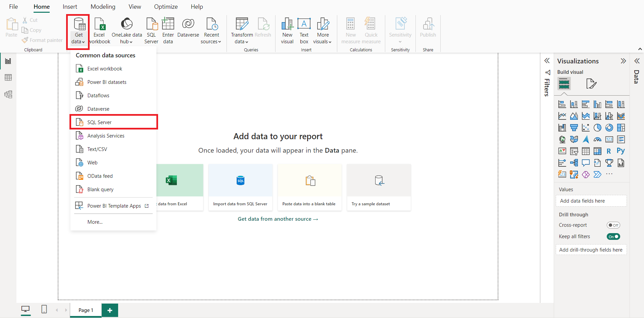Choose SQL Server from data sources list
The image size is (644, 318).
pyautogui.click(x=114, y=122)
